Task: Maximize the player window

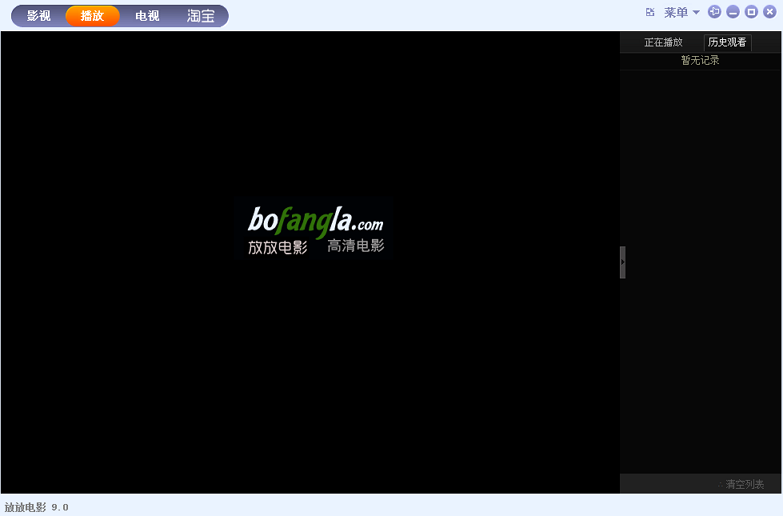Action: pos(751,12)
